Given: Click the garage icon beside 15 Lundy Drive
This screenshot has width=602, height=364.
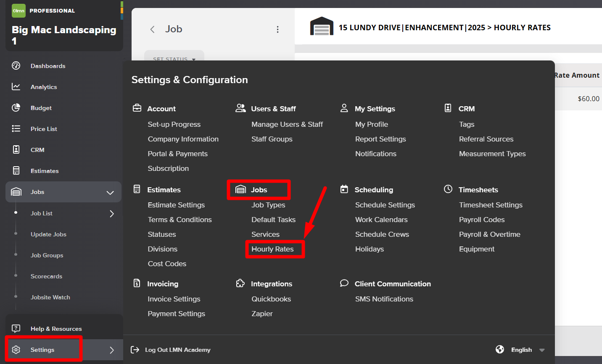Looking at the screenshot, I should tap(322, 26).
